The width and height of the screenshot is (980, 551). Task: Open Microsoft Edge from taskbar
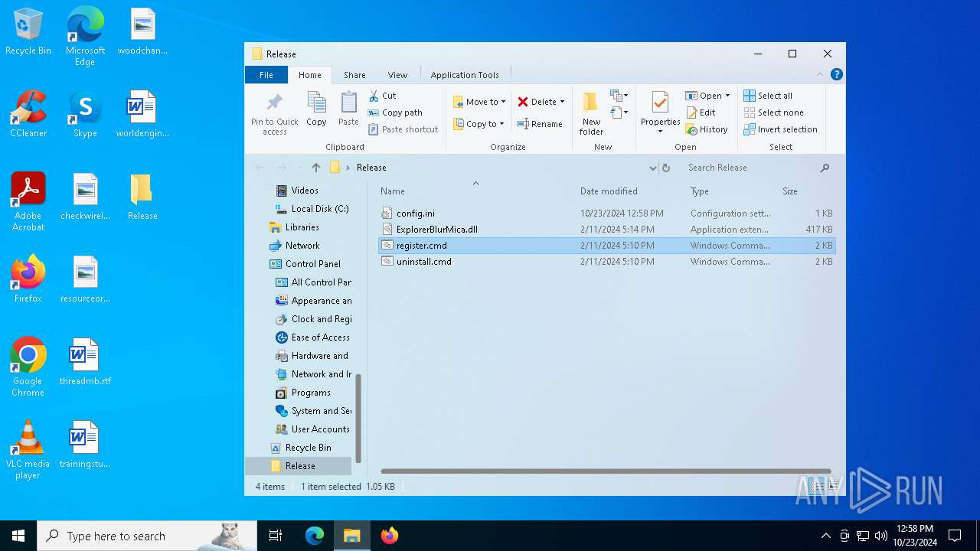pos(315,536)
